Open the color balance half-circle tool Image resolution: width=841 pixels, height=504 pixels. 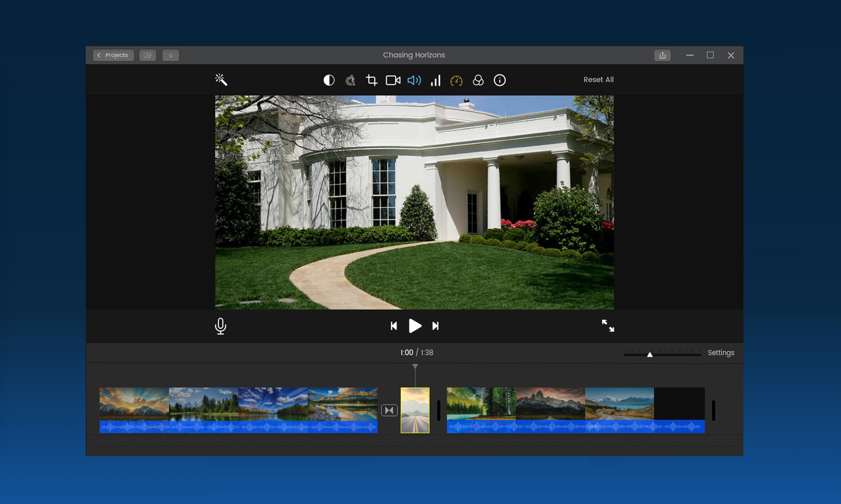[329, 80]
